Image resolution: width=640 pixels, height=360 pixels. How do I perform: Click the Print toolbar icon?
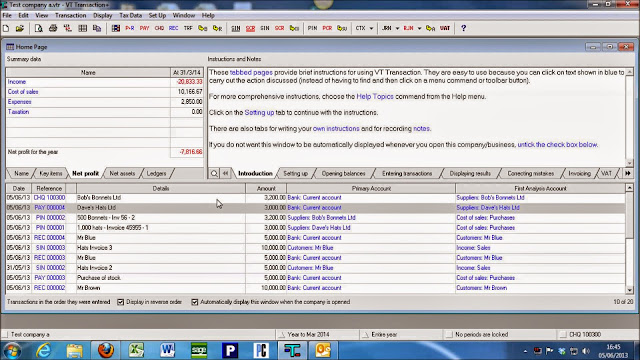[53, 28]
